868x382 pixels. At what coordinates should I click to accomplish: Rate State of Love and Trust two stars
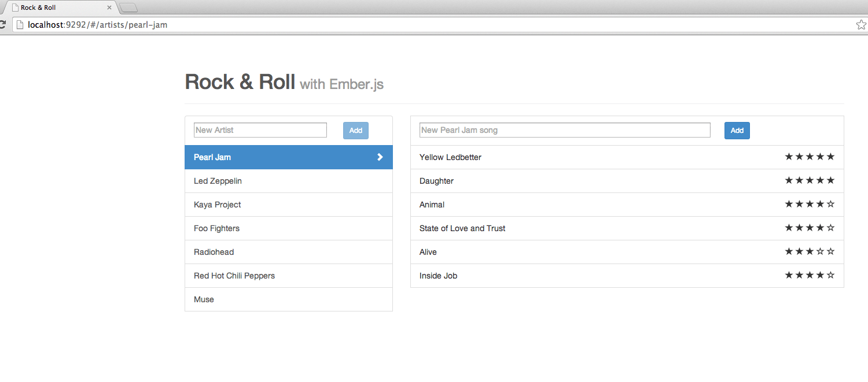point(799,228)
